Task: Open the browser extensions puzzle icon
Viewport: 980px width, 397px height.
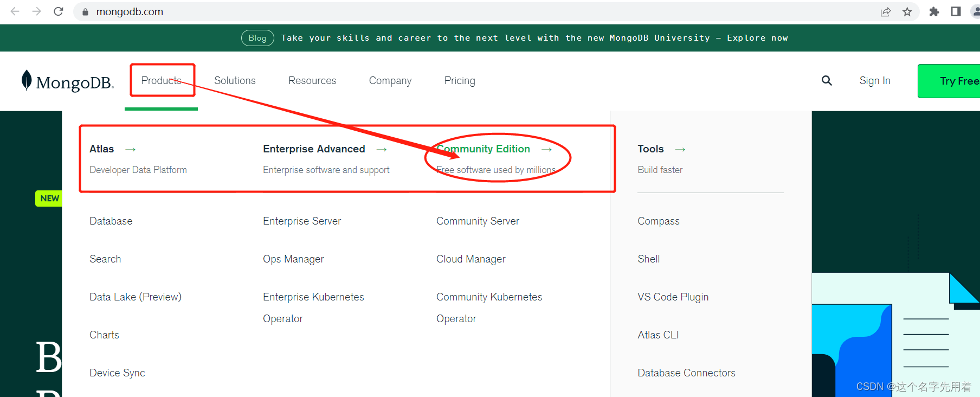Action: [934, 12]
